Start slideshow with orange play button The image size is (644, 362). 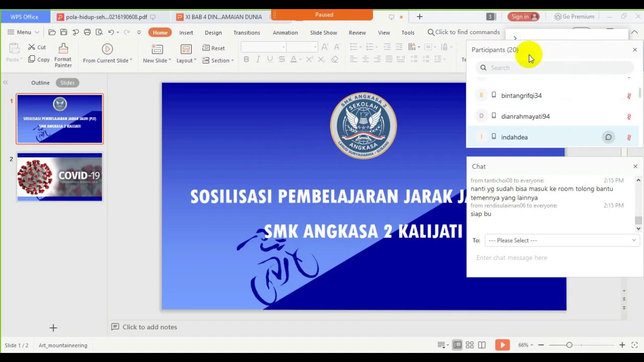502,345
